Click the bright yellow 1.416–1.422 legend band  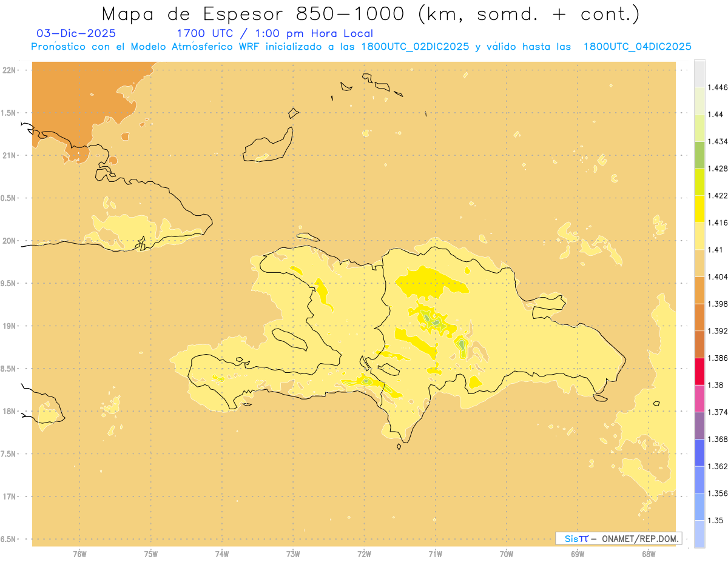(x=699, y=209)
